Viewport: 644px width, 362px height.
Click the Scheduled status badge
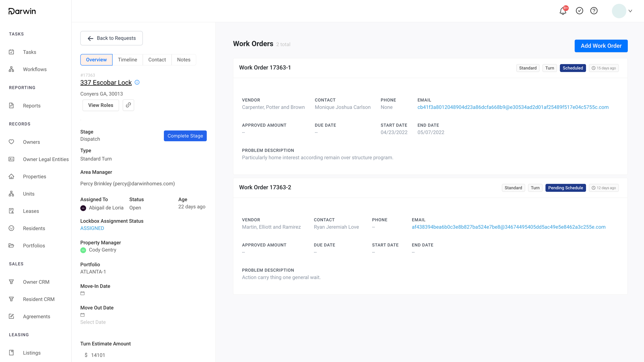tap(573, 68)
